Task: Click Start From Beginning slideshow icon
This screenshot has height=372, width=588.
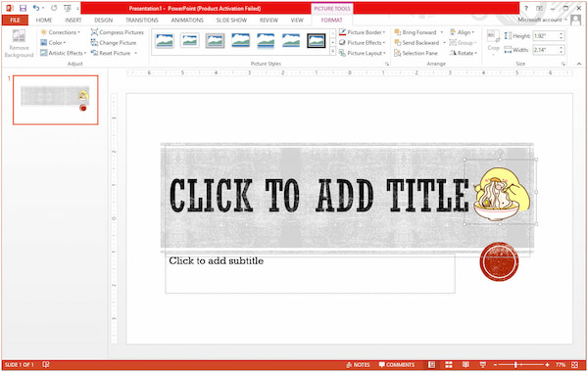Action: coord(68,8)
